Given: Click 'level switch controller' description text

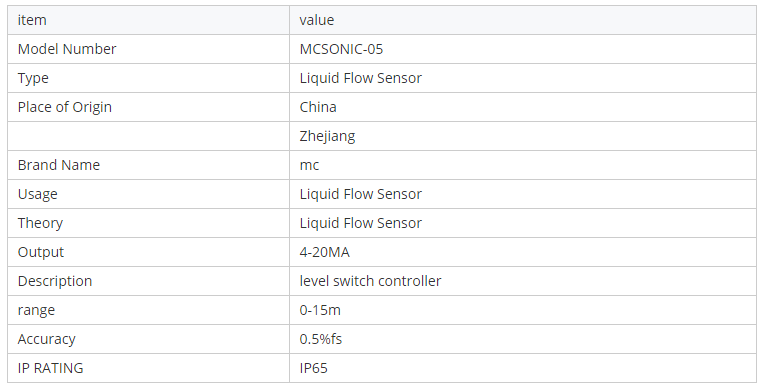Looking at the screenshot, I should 370,281.
